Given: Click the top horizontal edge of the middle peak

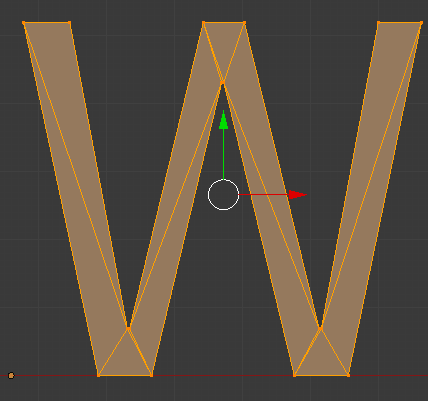Looking at the screenshot, I should (224, 23).
